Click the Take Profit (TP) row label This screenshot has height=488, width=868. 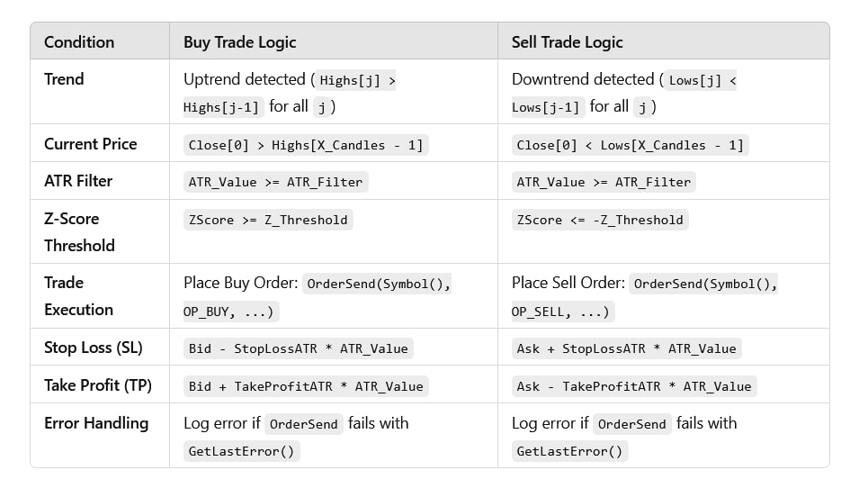[x=97, y=385]
